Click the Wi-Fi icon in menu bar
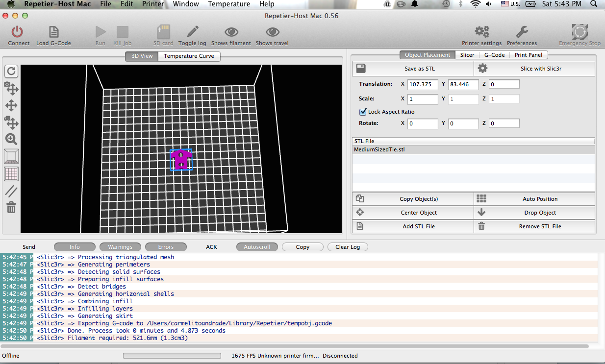Screen dimensions: 605x364 475,4
